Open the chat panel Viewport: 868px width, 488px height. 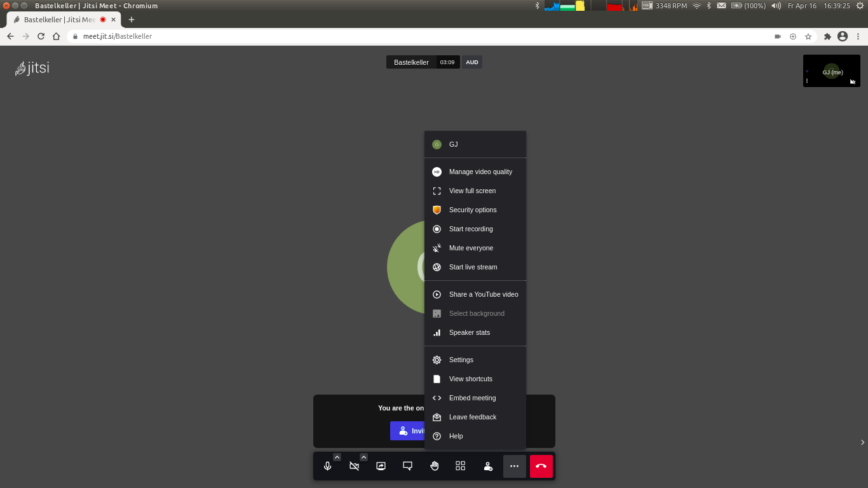click(x=407, y=466)
